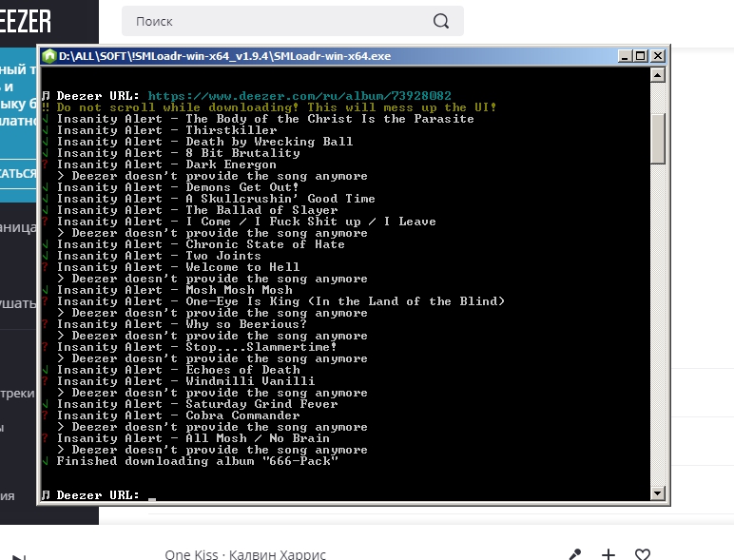Minimize the SMLoadr console window

(625, 56)
